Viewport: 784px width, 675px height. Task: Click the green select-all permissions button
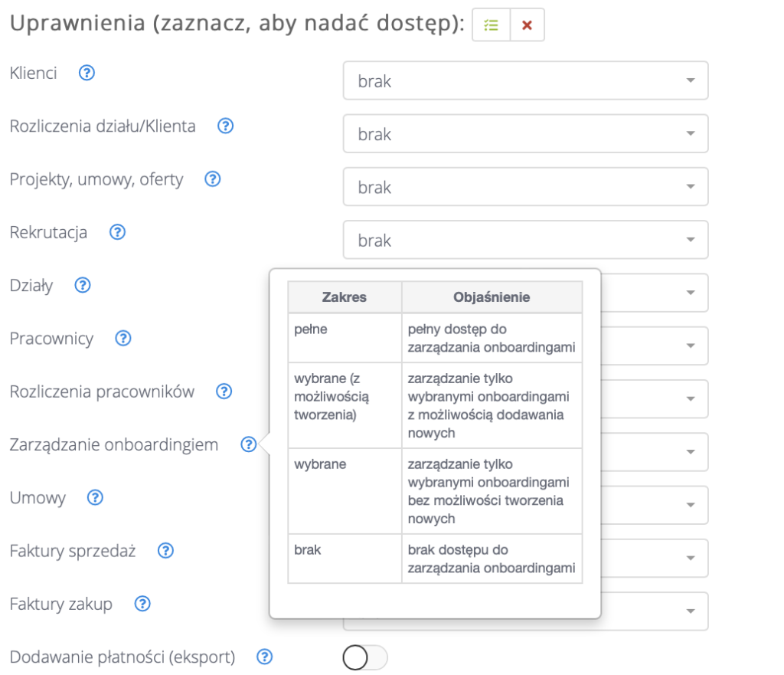pos(491,25)
